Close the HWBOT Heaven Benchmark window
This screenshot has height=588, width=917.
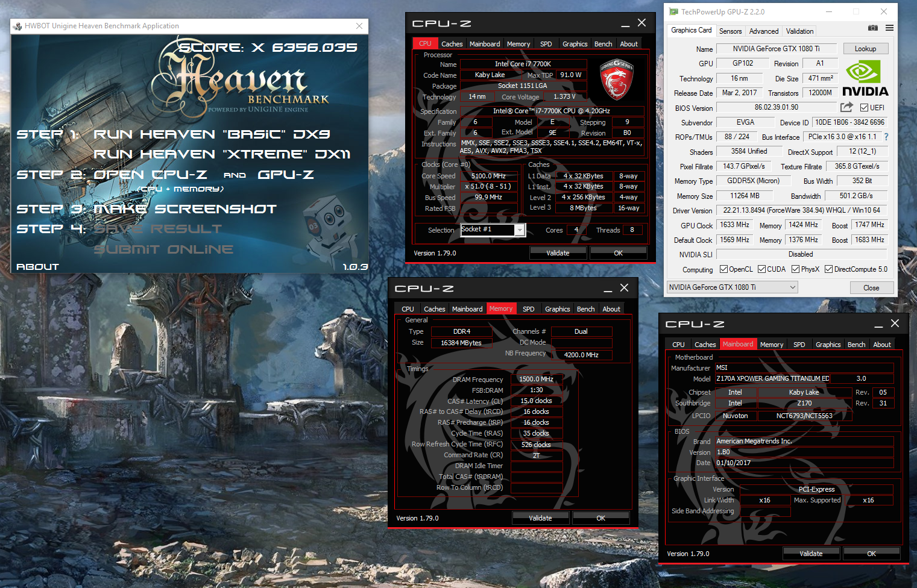click(359, 26)
